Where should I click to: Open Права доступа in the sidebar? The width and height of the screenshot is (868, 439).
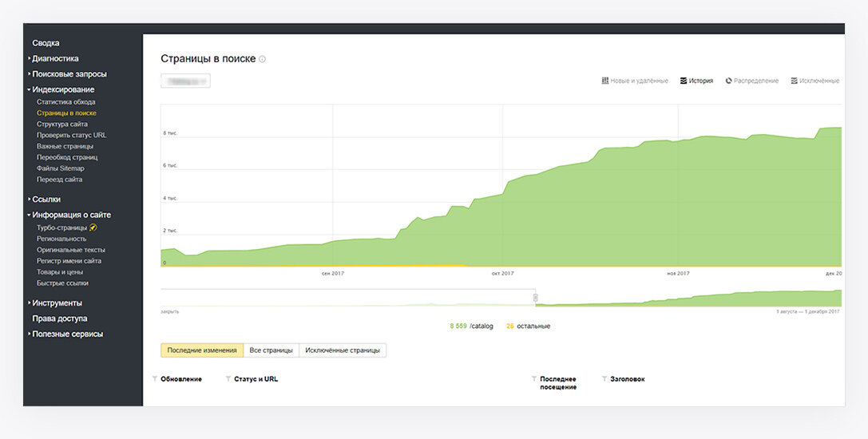(60, 318)
